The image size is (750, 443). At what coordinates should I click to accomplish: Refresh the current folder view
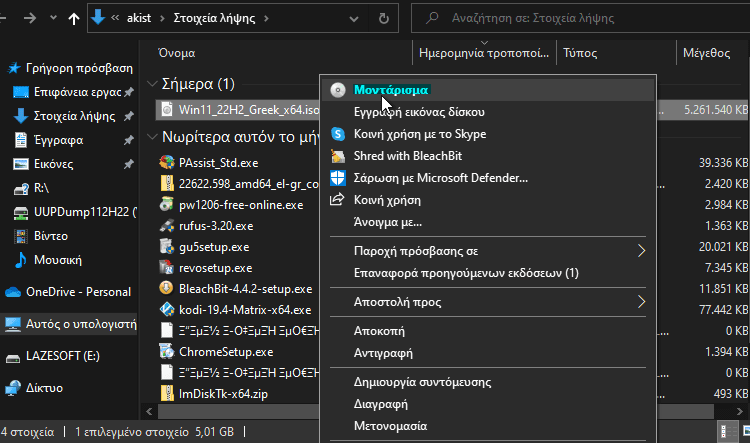pyautogui.click(x=384, y=18)
